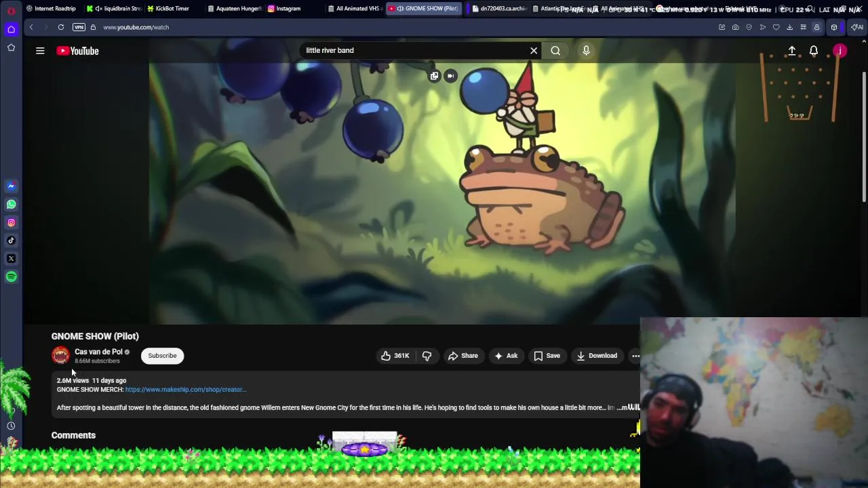
Task: Select video title GNOME SHOW (Pilot)
Action: 95,336
